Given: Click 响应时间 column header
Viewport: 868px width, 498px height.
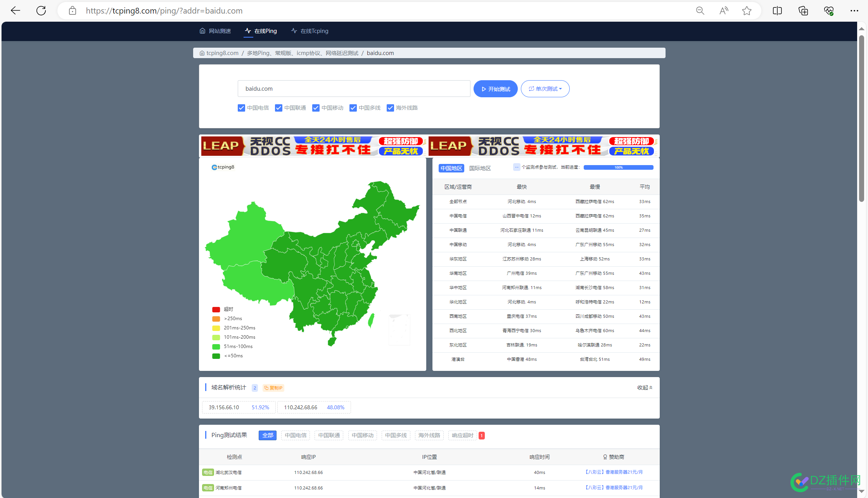Looking at the screenshot, I should point(539,457).
